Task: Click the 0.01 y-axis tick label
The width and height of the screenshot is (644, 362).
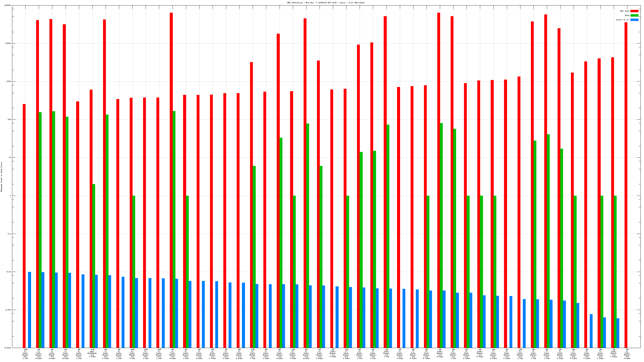Action: 9,272
